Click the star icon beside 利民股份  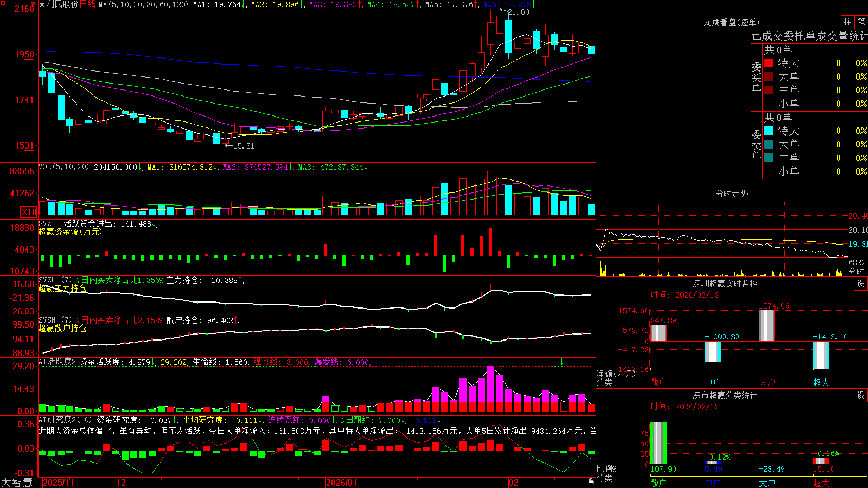point(42,4)
